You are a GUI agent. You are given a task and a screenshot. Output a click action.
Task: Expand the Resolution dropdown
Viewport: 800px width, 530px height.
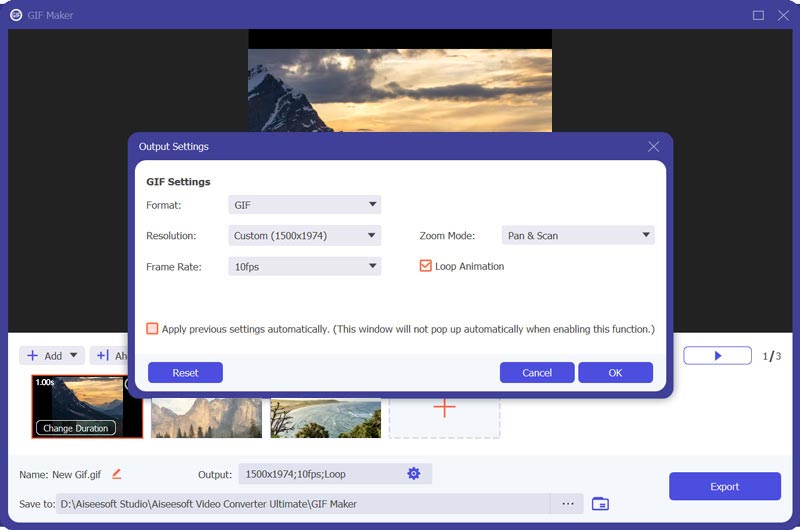click(x=304, y=236)
